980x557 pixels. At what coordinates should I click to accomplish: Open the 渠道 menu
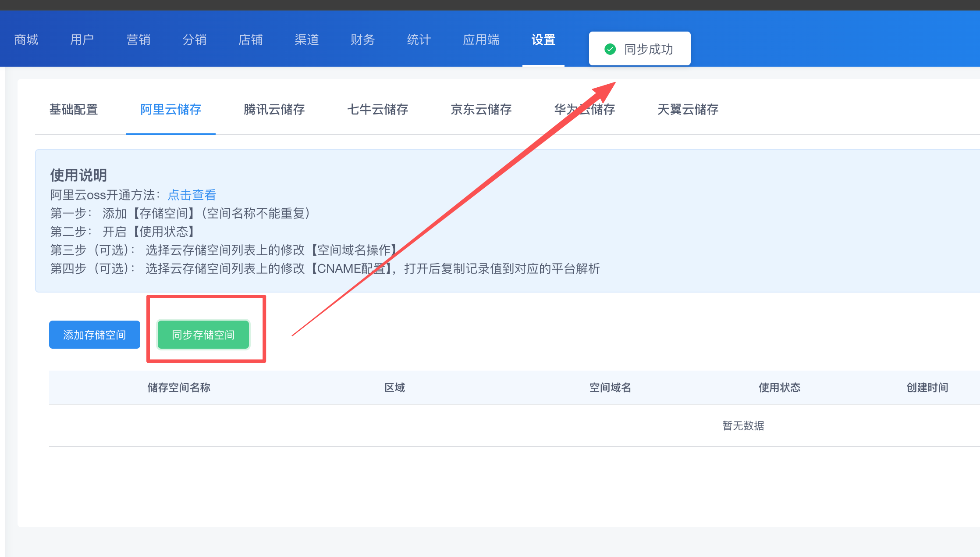[x=307, y=40]
